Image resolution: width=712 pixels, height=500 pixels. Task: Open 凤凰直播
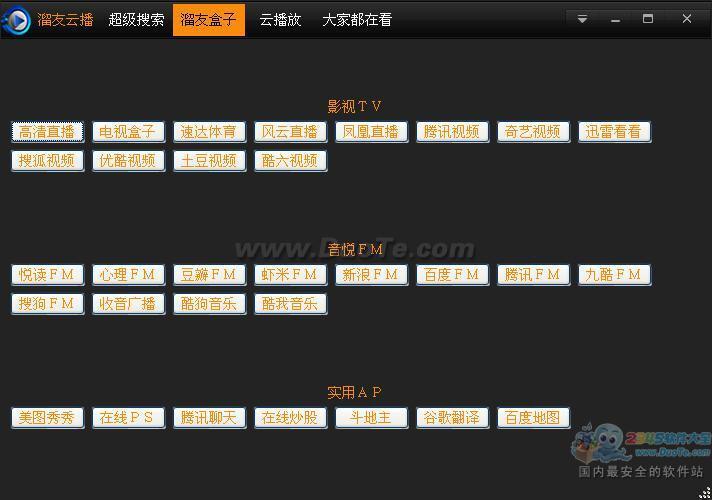(x=371, y=132)
